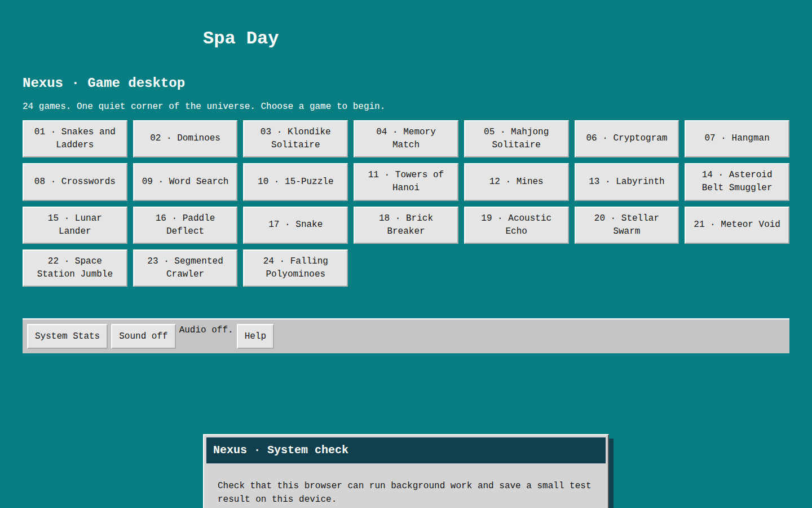
Task: Launch 23 · Segmented Crawler
Action: [185, 268]
